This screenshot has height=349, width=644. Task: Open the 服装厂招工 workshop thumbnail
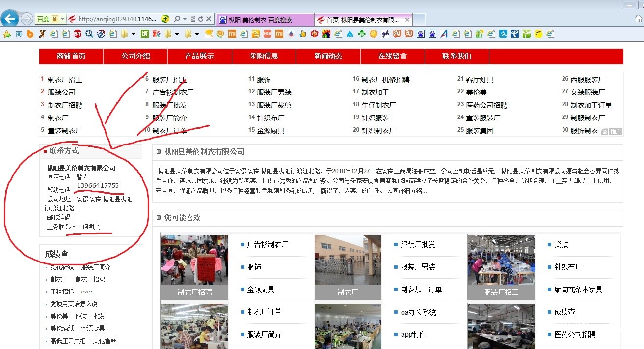[501, 267]
